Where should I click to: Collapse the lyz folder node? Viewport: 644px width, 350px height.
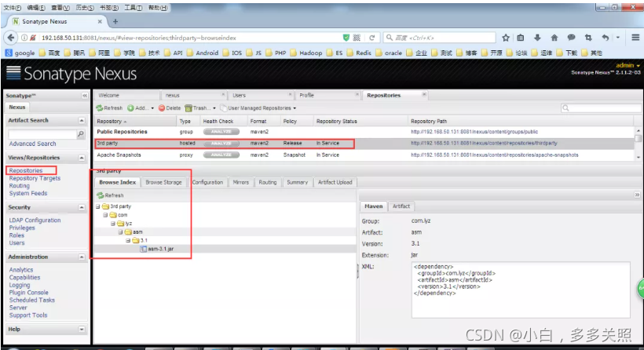coord(113,224)
